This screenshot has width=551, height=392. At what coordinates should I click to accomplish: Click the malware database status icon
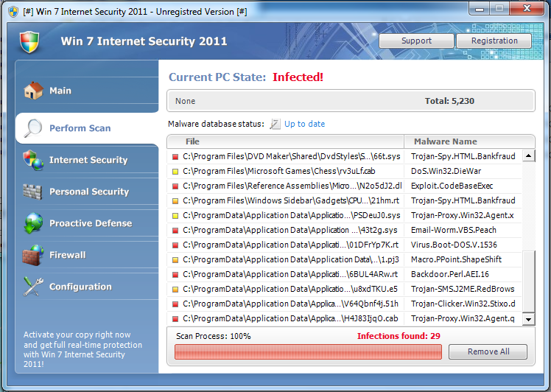[x=275, y=124]
